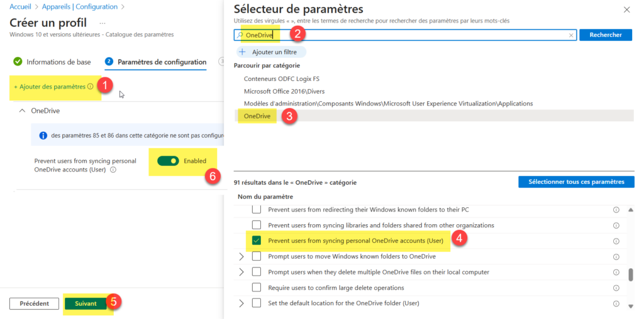Check Prompt users to move Windows known folders
Image resolution: width=644 pixels, height=319 pixels.
tap(257, 257)
